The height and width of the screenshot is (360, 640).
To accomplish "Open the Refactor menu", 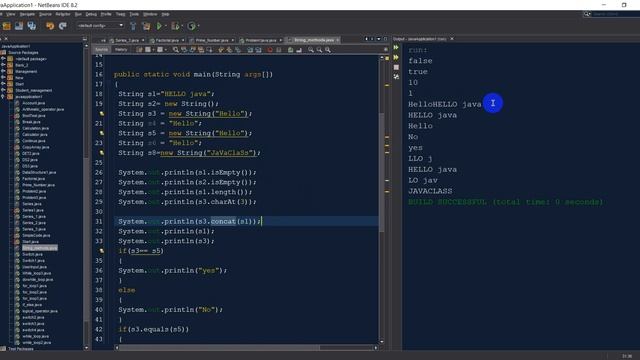I will coord(63,14).
